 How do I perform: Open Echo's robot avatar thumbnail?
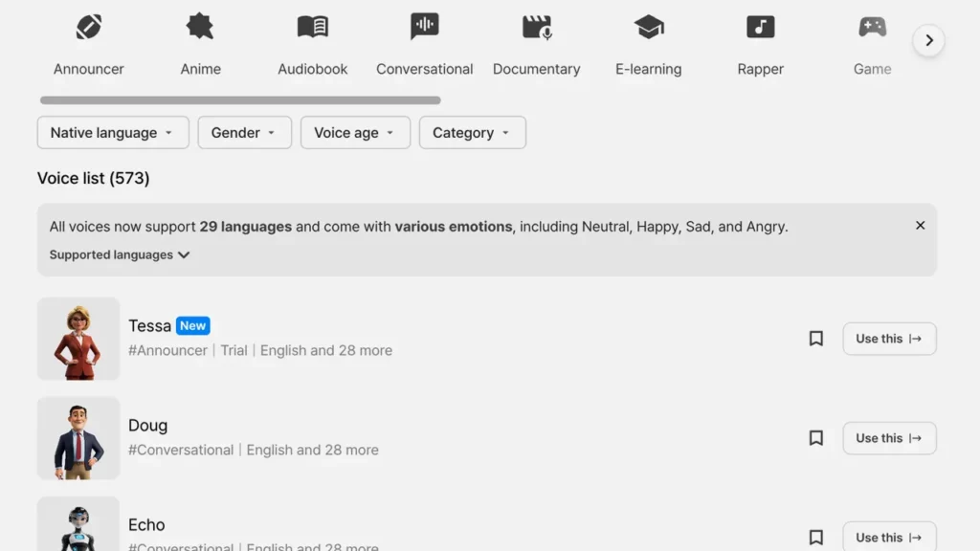pos(78,523)
